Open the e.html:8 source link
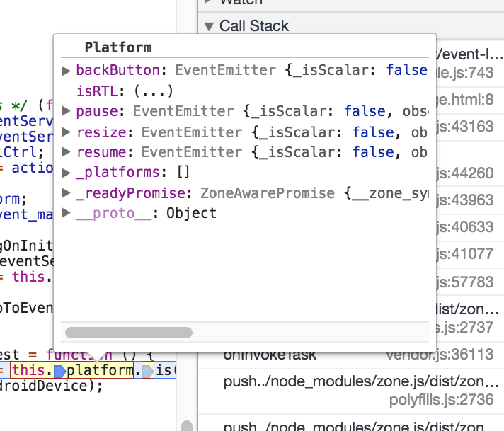Image resolution: width=504 pixels, height=431 pixels. [x=465, y=100]
